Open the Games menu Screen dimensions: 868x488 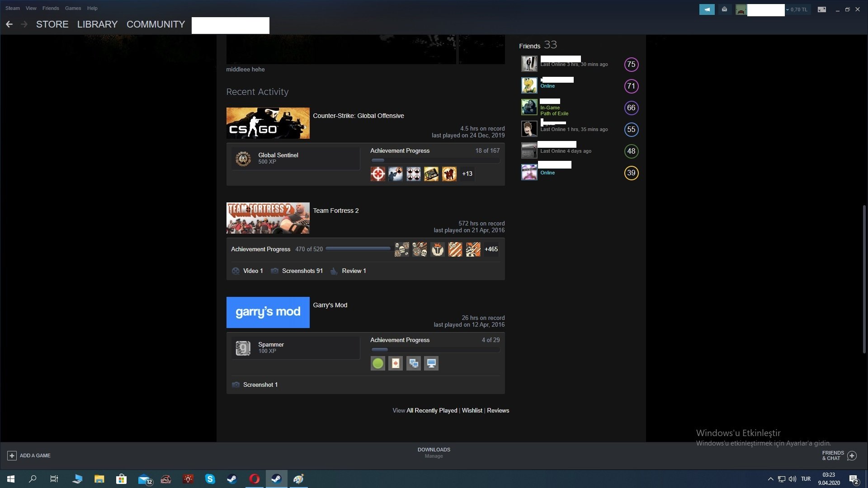73,8
